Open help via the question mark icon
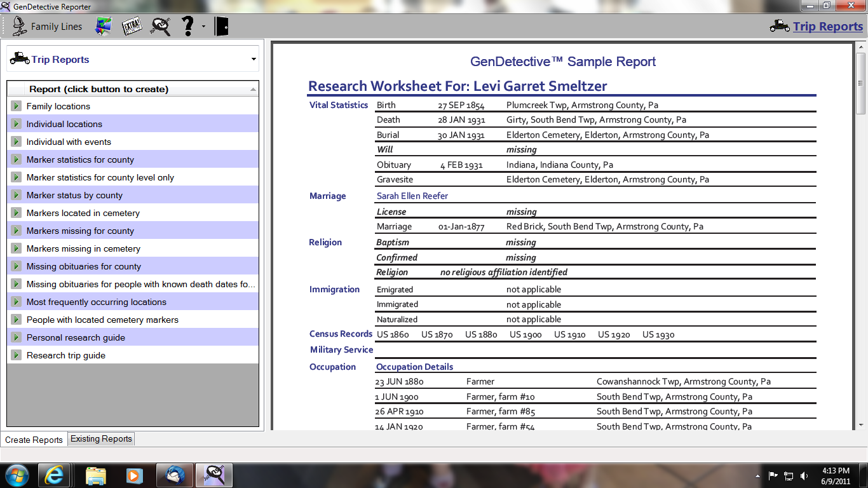The height and width of the screenshot is (488, 868). tap(187, 27)
